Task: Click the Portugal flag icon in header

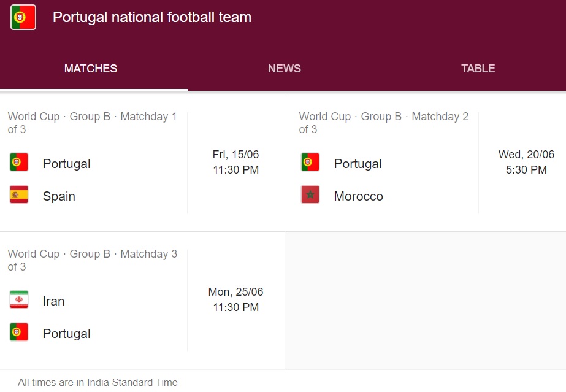Action: tap(23, 17)
